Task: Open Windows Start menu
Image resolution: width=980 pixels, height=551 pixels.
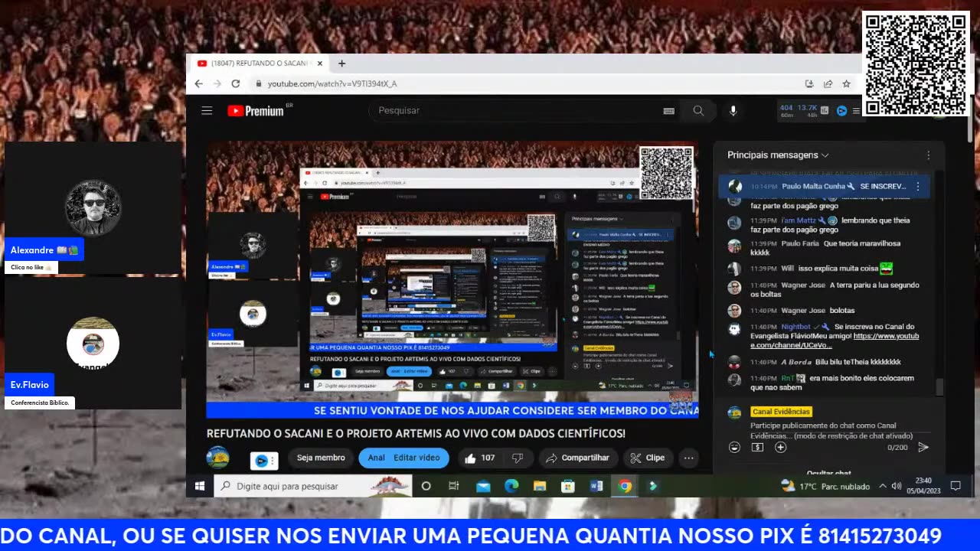Action: pyautogui.click(x=200, y=486)
